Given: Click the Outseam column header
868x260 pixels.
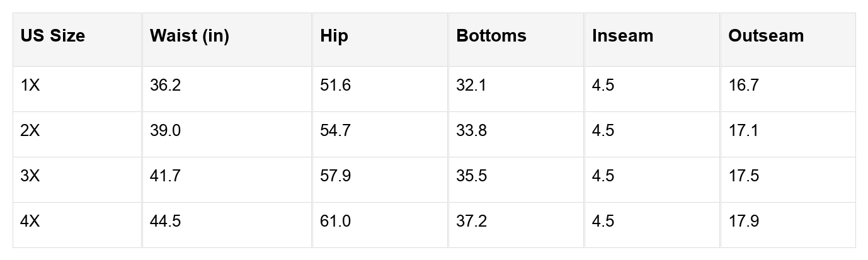Looking at the screenshot, I should click(766, 36).
